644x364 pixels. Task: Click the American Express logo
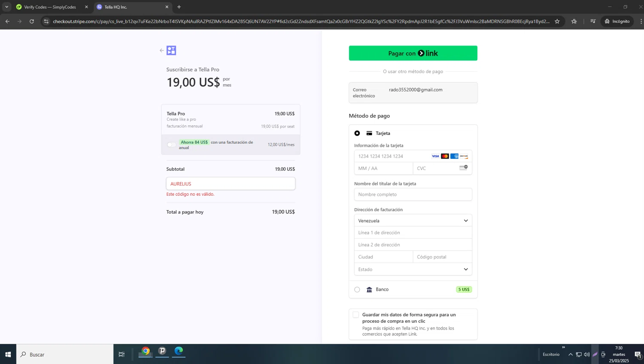tap(454, 156)
